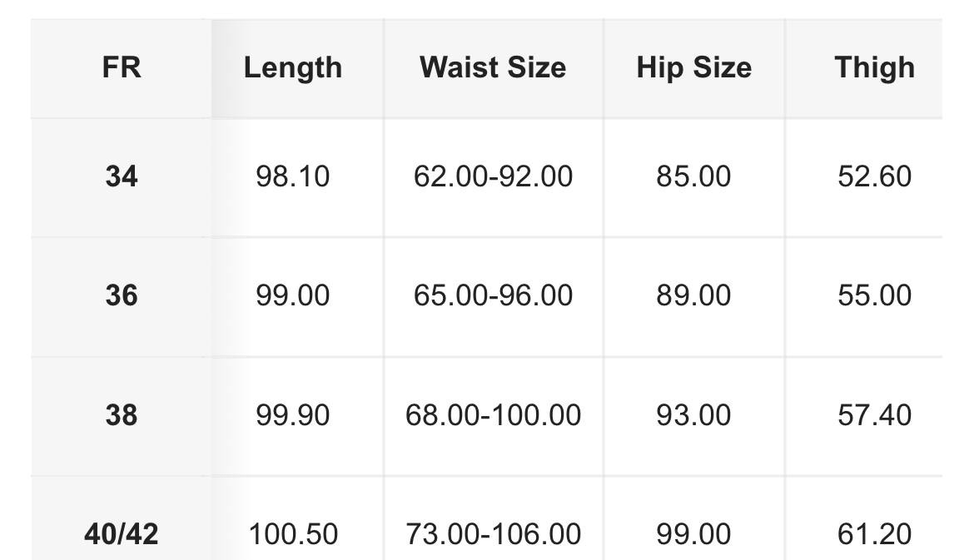Click waist range 73.00-106.00
The image size is (974, 560).
[493, 534]
